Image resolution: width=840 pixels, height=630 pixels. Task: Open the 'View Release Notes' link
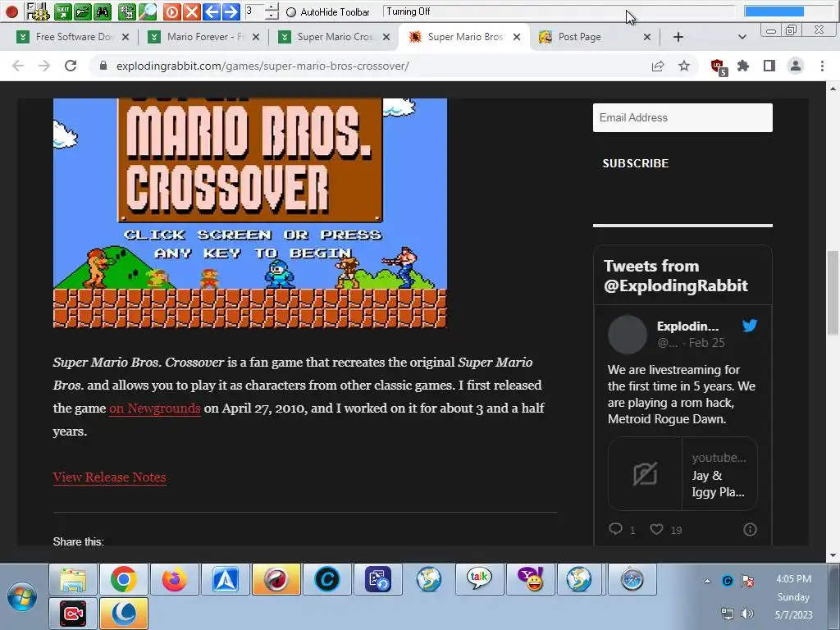[109, 477]
